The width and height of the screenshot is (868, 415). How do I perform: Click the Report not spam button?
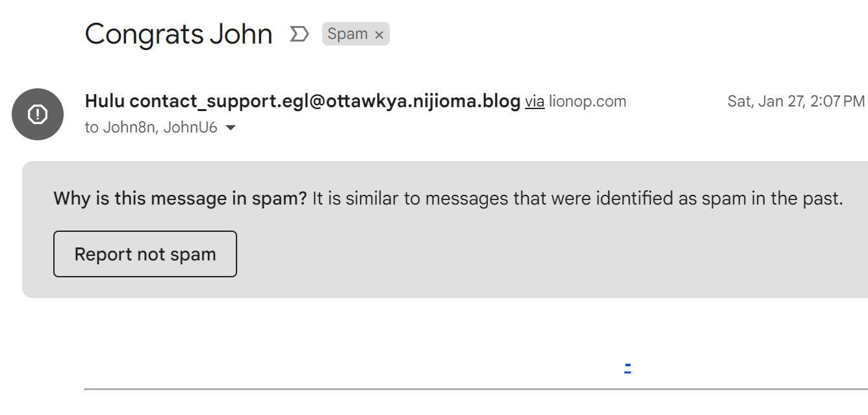[145, 254]
